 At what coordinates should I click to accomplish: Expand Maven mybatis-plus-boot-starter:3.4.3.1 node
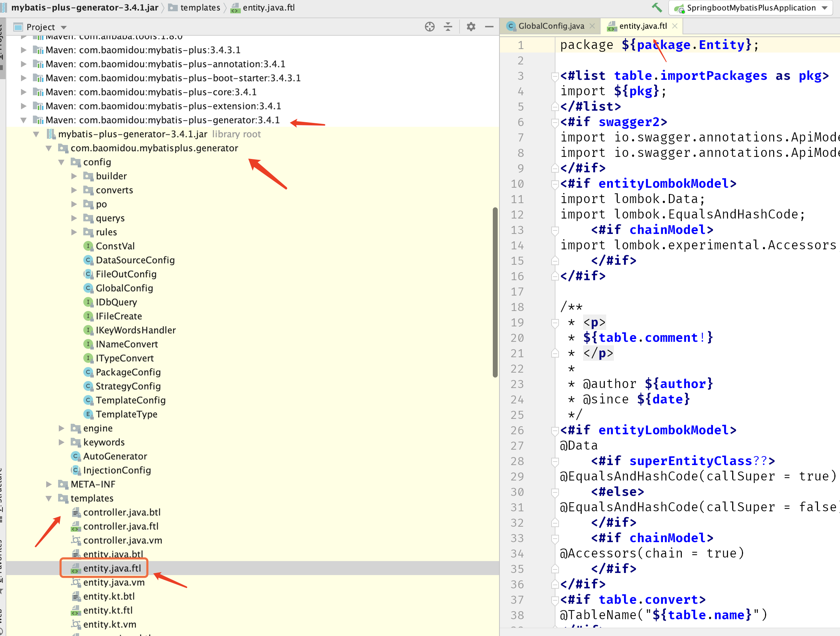(23, 78)
